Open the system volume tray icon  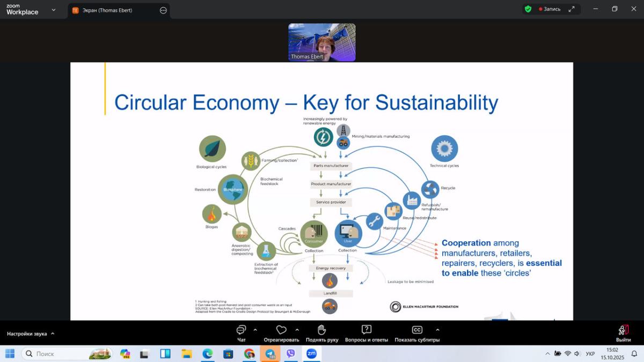coord(577,353)
